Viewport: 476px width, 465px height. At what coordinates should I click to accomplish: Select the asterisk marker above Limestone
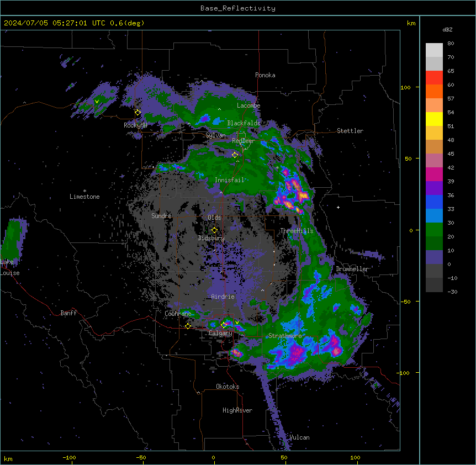click(x=84, y=191)
